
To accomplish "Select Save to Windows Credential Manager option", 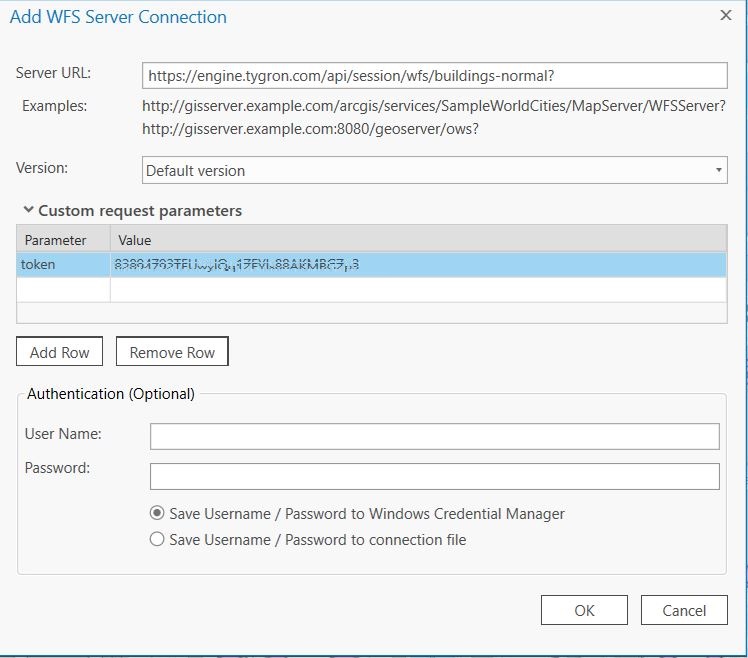I will point(157,514).
